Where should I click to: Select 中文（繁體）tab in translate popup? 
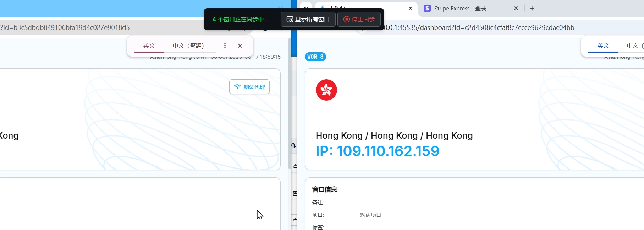point(188,46)
